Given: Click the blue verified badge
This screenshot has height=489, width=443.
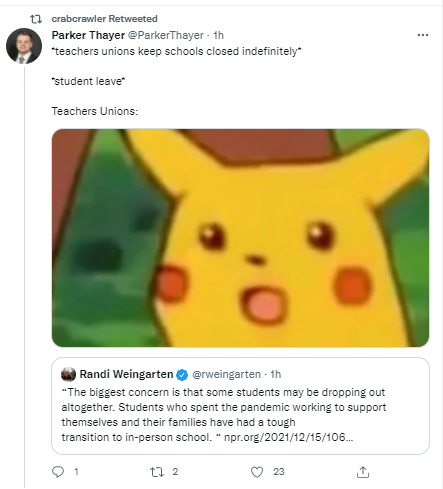Looking at the screenshot, I should [182, 375].
